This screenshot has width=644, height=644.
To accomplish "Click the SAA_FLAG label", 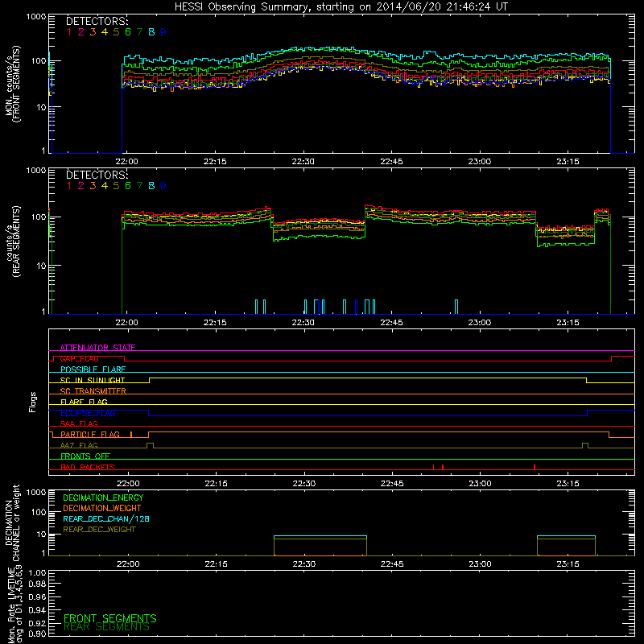I will 79,423.
